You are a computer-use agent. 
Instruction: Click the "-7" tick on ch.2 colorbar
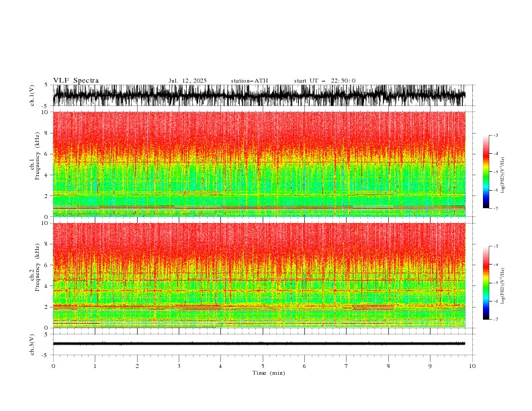495,320
